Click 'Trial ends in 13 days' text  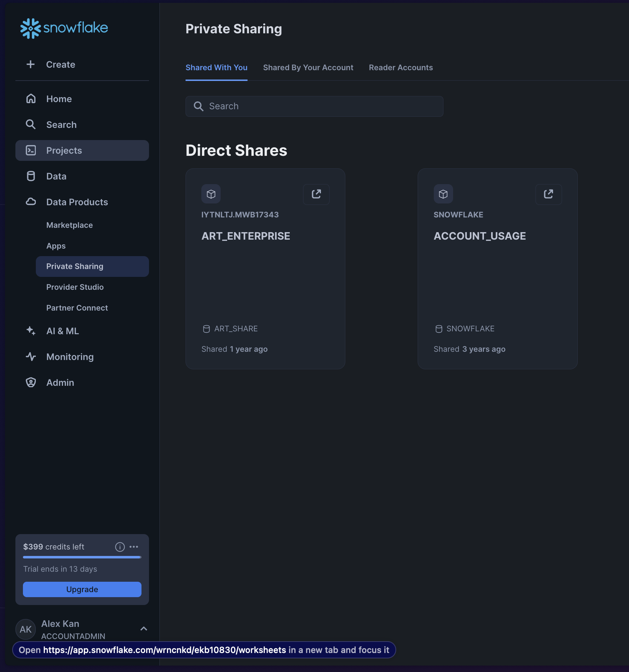(60, 569)
